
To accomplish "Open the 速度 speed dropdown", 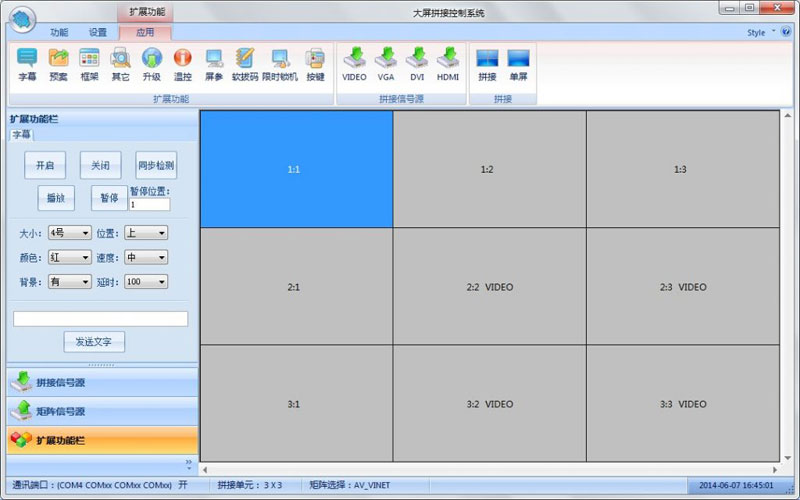I will [146, 257].
